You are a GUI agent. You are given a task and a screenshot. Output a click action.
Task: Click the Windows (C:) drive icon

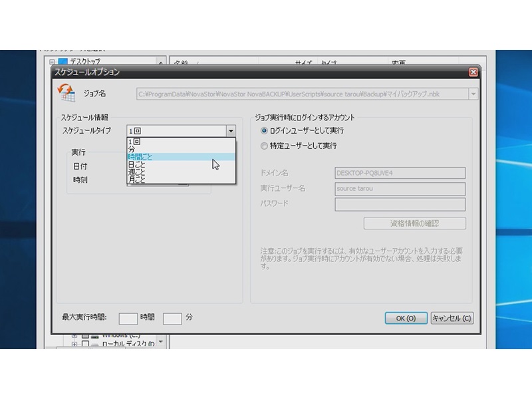click(x=95, y=334)
